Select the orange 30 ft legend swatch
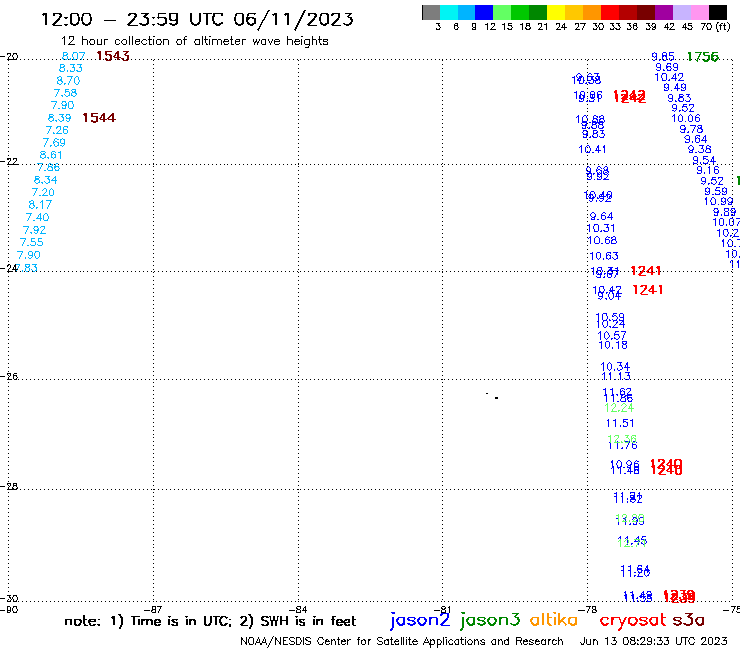740x650 pixels. click(x=592, y=12)
